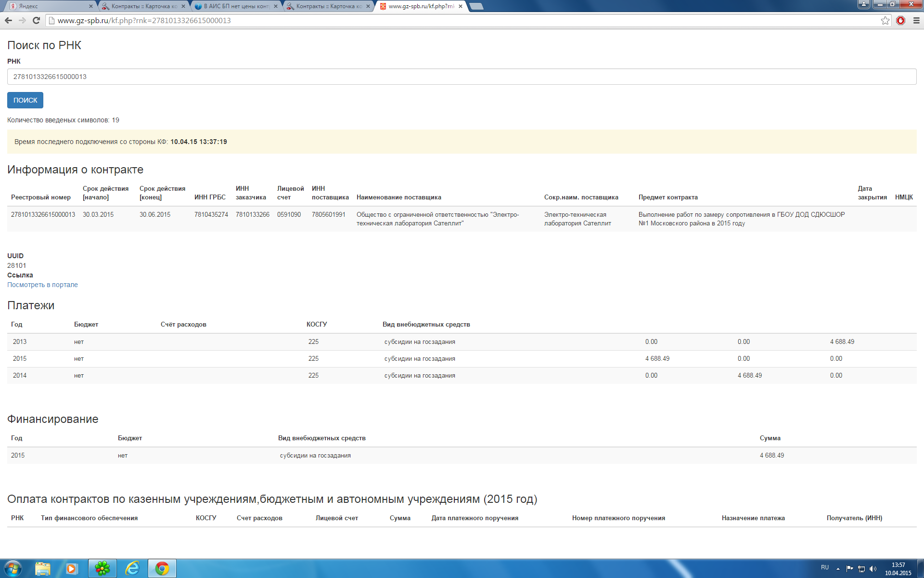924x578 pixels.
Task: Launch Internet Explorer from taskbar
Action: pyautogui.click(x=132, y=568)
